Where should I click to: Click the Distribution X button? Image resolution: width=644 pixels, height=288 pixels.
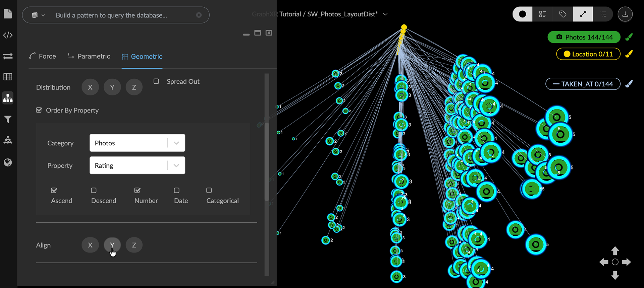click(90, 87)
